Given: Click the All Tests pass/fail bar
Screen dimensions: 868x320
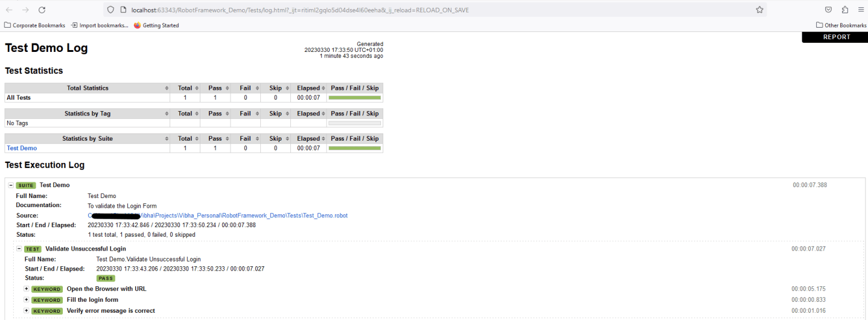Looking at the screenshot, I should [354, 98].
